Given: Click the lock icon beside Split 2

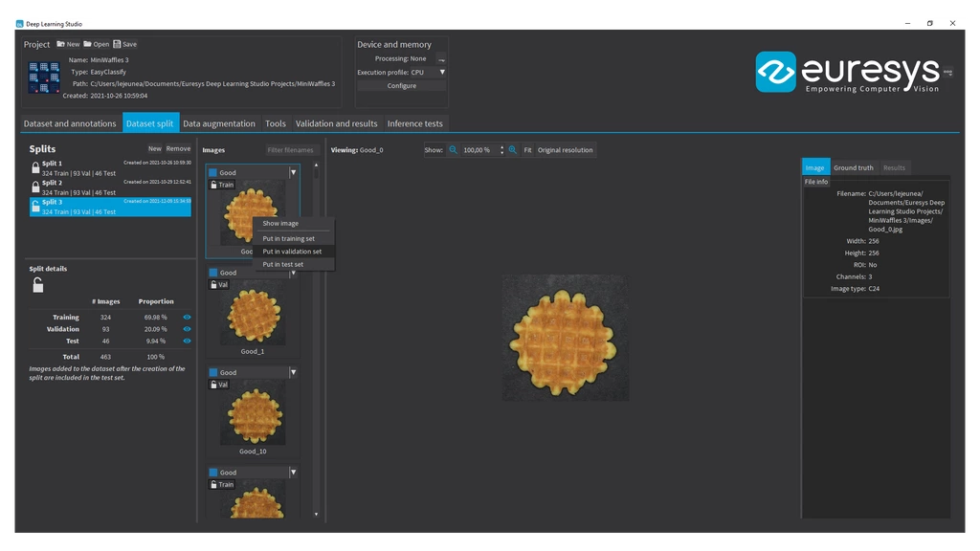Looking at the screenshot, I should tap(35, 187).
